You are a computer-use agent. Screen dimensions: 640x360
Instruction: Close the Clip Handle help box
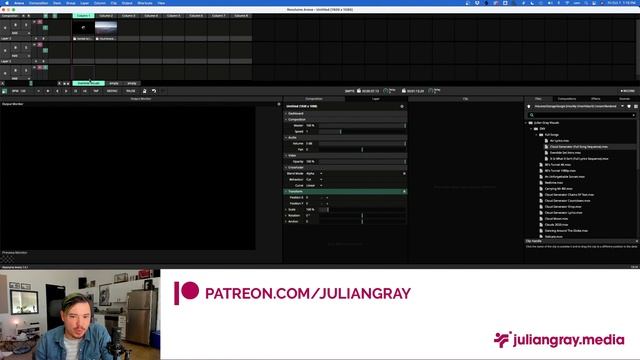coord(636,241)
